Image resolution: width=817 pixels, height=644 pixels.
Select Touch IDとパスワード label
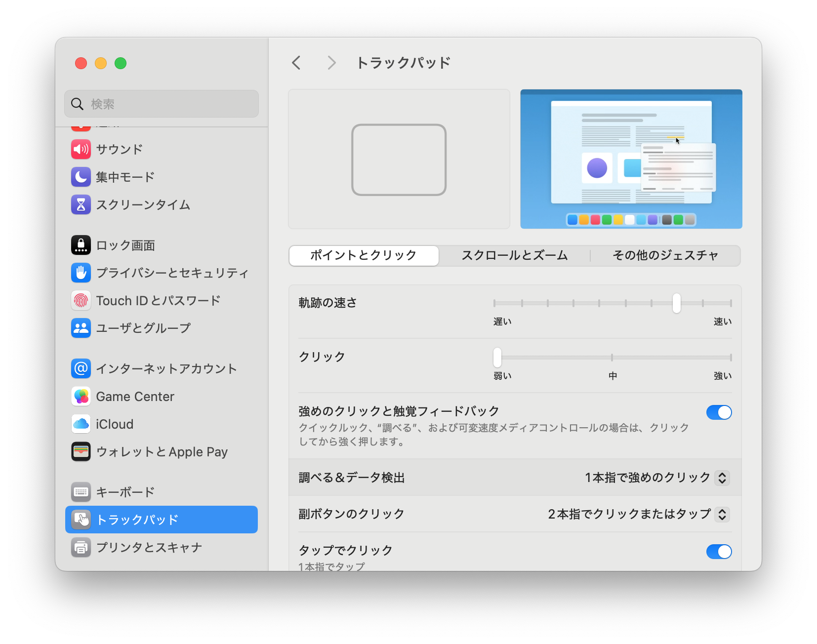click(158, 300)
